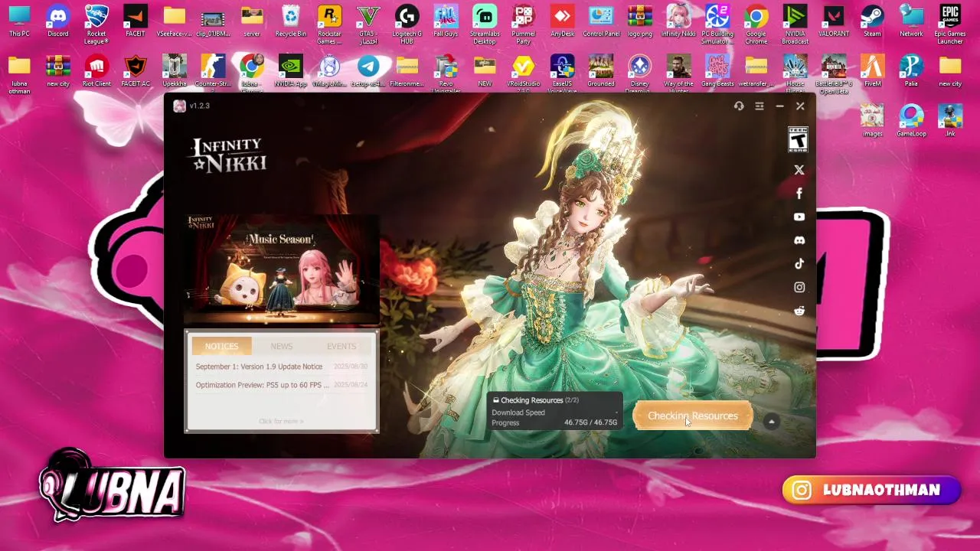Select the VALORANT desktop shortcut
This screenshot has height=551, width=980.
[834, 21]
